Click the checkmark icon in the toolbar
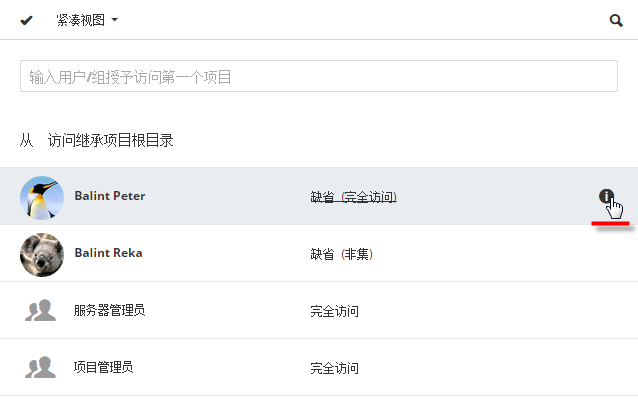 [x=26, y=20]
